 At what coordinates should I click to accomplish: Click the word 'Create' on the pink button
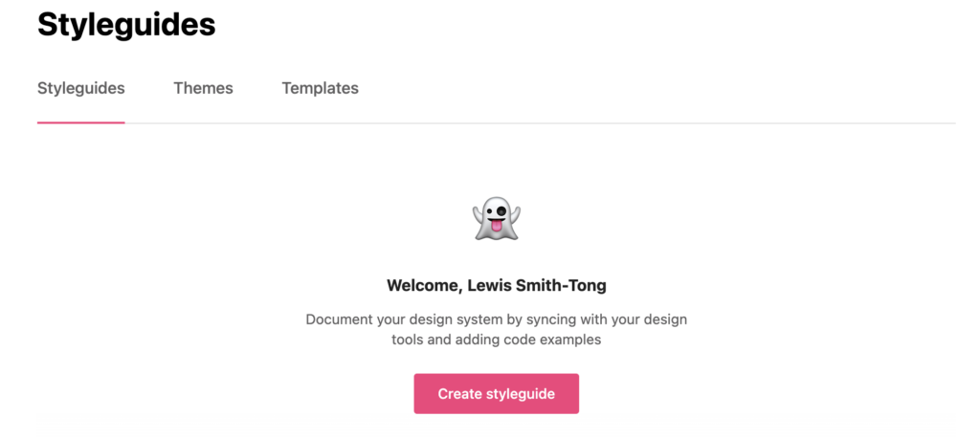(457, 393)
